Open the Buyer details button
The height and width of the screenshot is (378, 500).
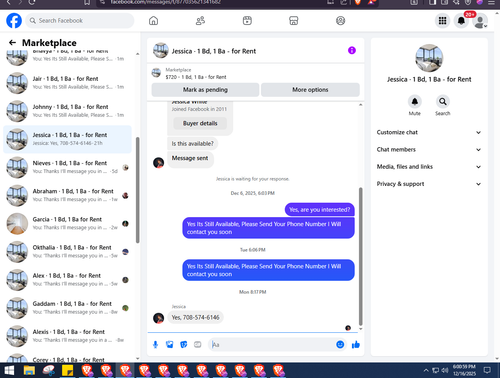(x=200, y=123)
